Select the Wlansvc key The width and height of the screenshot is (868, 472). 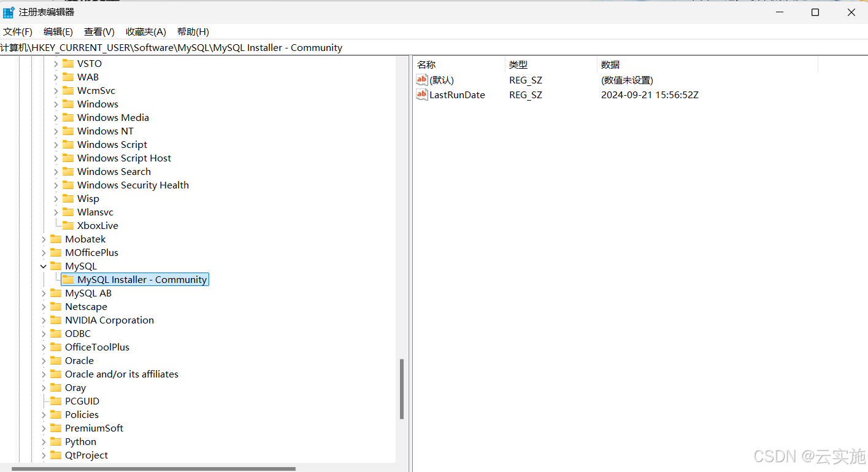pos(95,212)
